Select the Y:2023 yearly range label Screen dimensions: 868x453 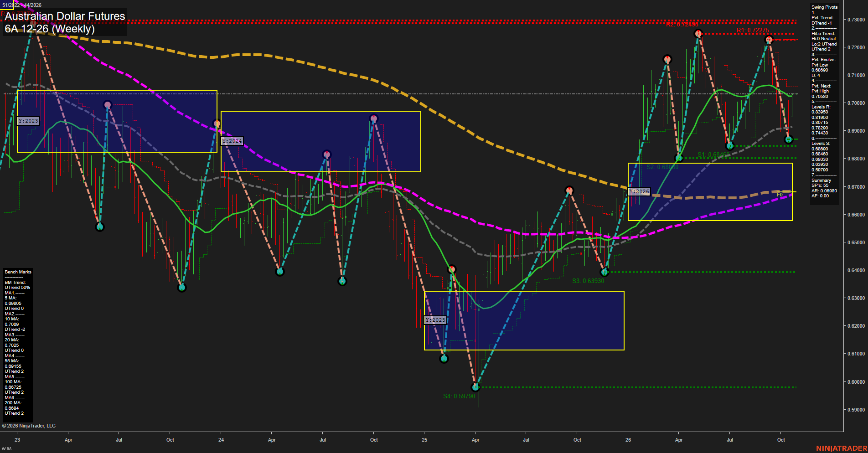click(x=28, y=121)
